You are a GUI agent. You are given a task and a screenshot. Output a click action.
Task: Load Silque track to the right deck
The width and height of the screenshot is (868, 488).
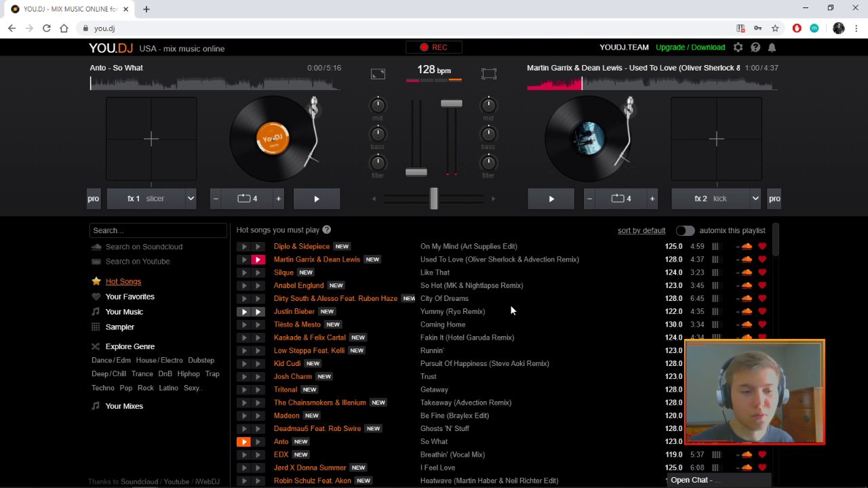[x=258, y=272]
